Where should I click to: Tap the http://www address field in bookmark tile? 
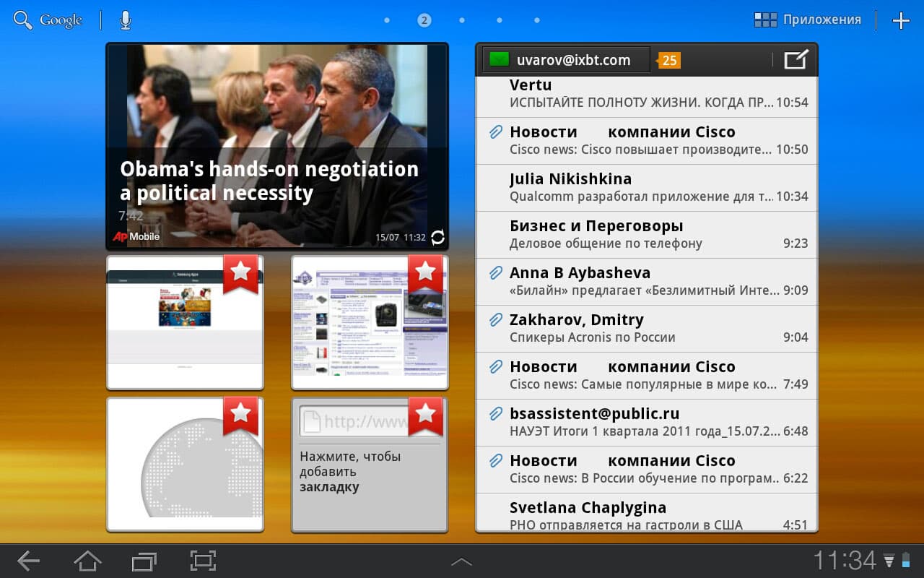[x=354, y=421]
